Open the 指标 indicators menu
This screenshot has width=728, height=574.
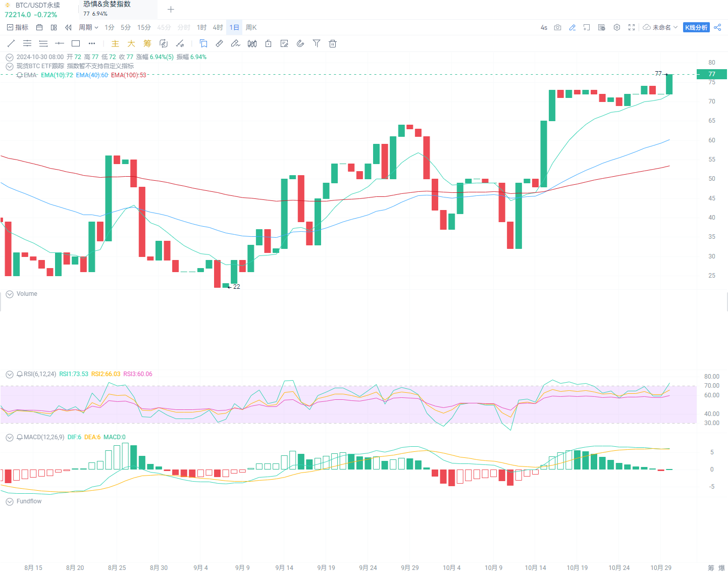18,27
